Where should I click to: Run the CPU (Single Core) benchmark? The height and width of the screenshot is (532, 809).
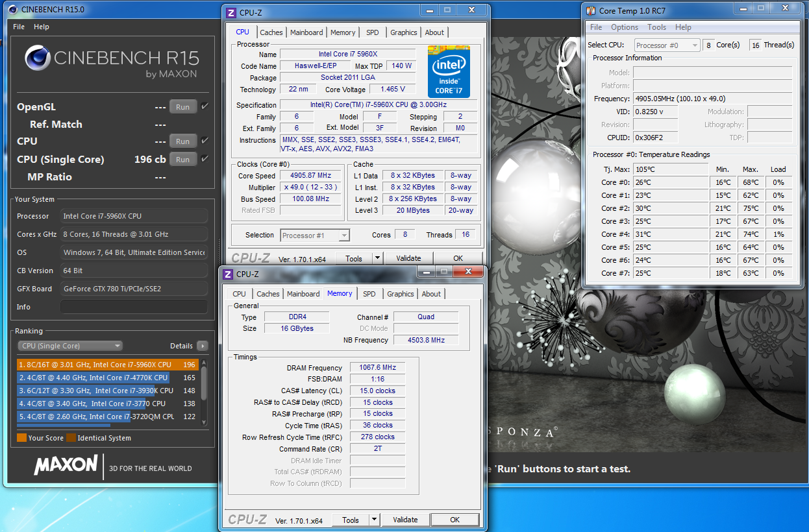tap(183, 160)
